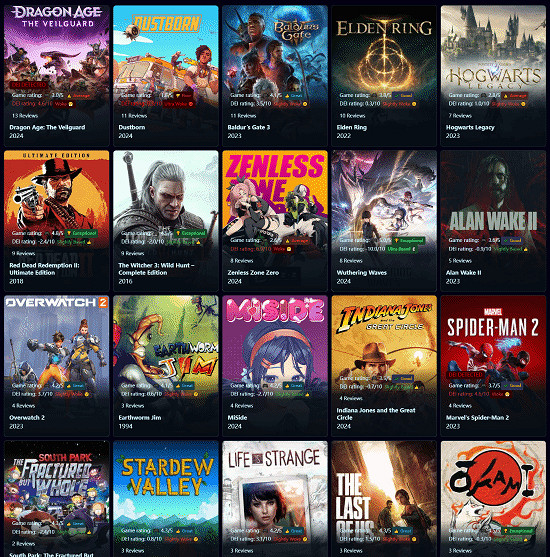Open 13 Reviews on Dragon Age card

click(x=25, y=115)
